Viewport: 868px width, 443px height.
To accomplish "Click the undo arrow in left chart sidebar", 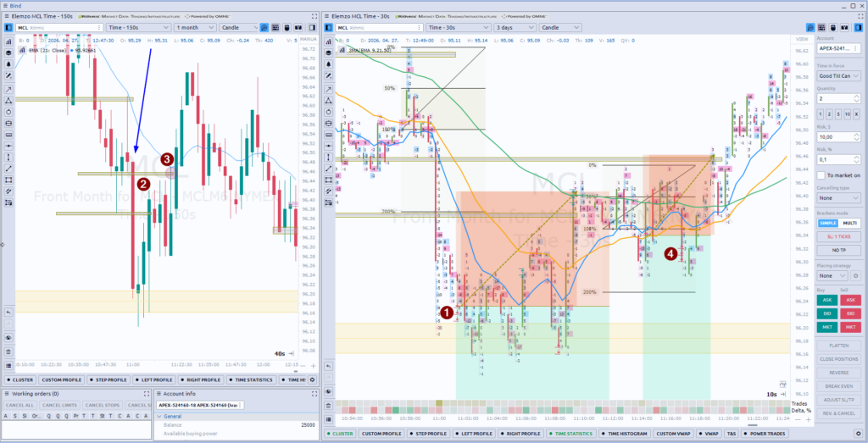I will click(x=8, y=311).
